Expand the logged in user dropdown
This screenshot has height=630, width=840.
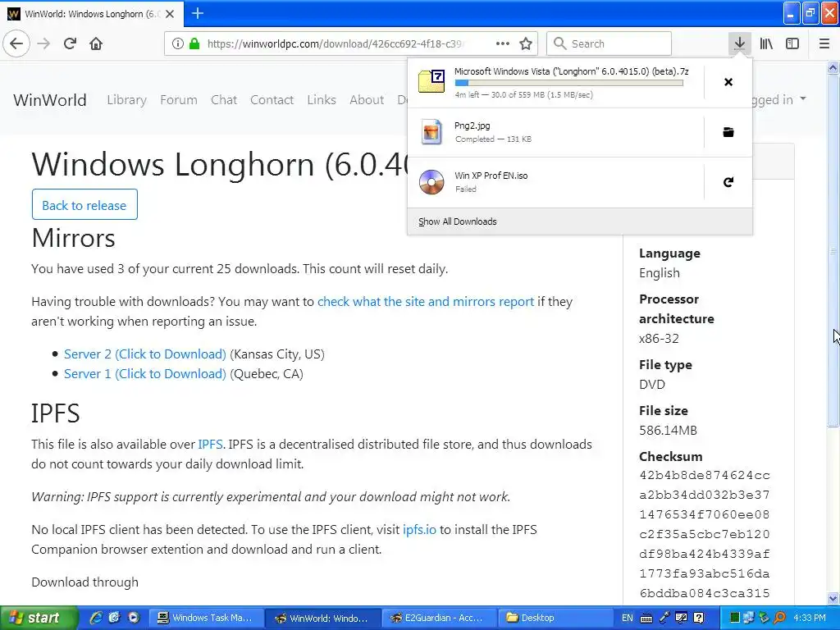[x=779, y=99]
